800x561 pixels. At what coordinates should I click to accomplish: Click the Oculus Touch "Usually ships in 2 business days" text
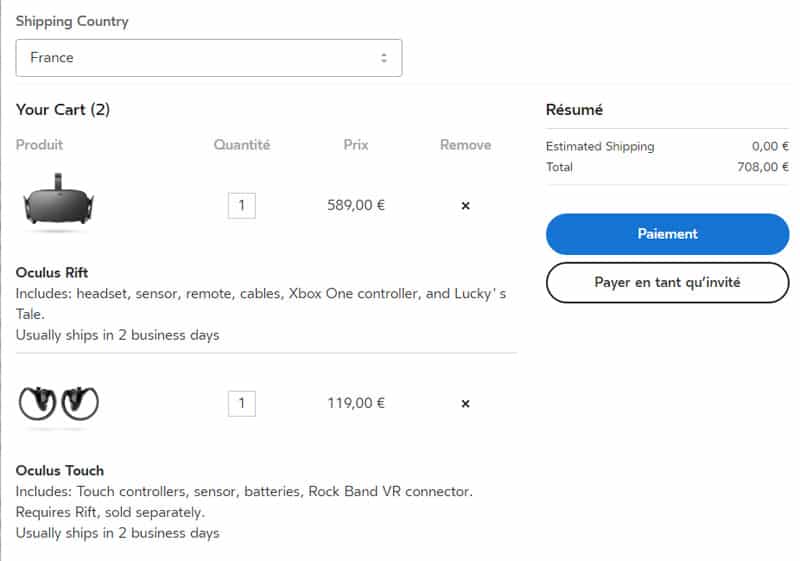(x=117, y=533)
